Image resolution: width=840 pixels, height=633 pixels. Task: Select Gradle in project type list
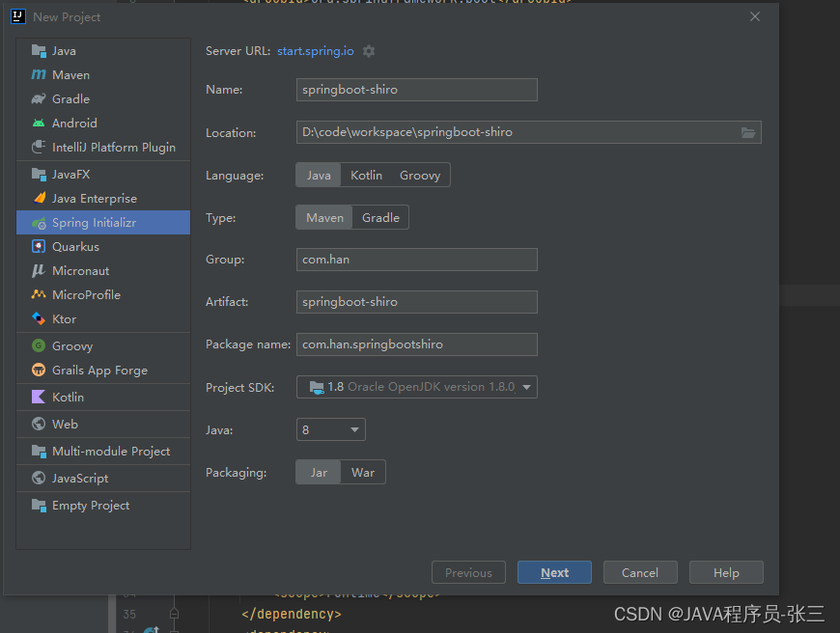[103, 99]
